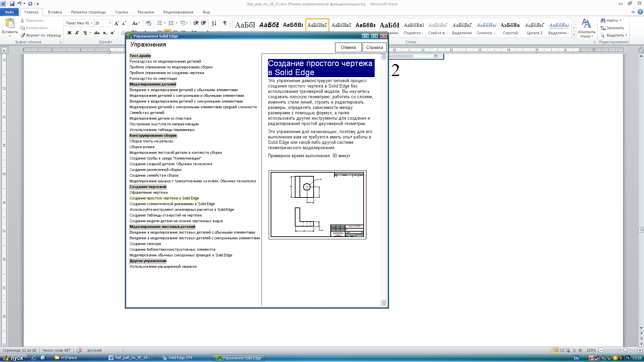Open the font size dropdown showing 20
The height and width of the screenshot is (362, 644).
(110, 23)
